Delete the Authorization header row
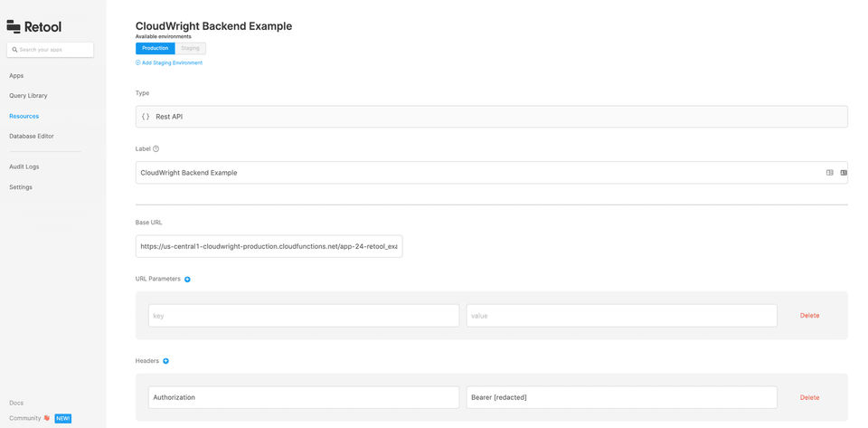Viewport: 868px width, 428px height. click(809, 397)
